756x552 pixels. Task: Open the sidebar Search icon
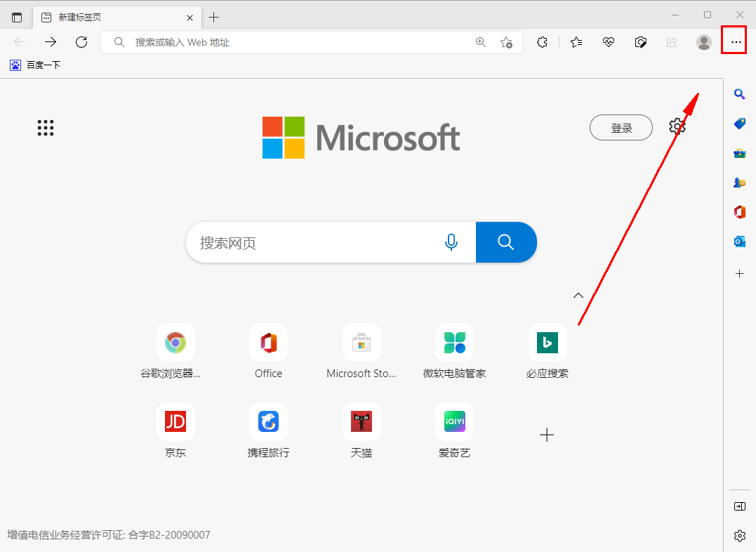coord(739,93)
